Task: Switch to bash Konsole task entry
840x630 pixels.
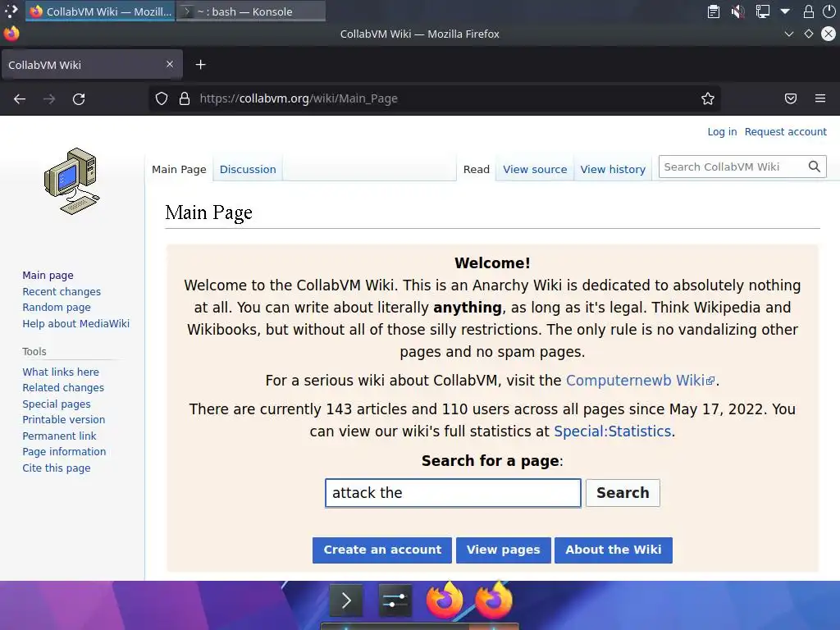Action: click(x=251, y=11)
